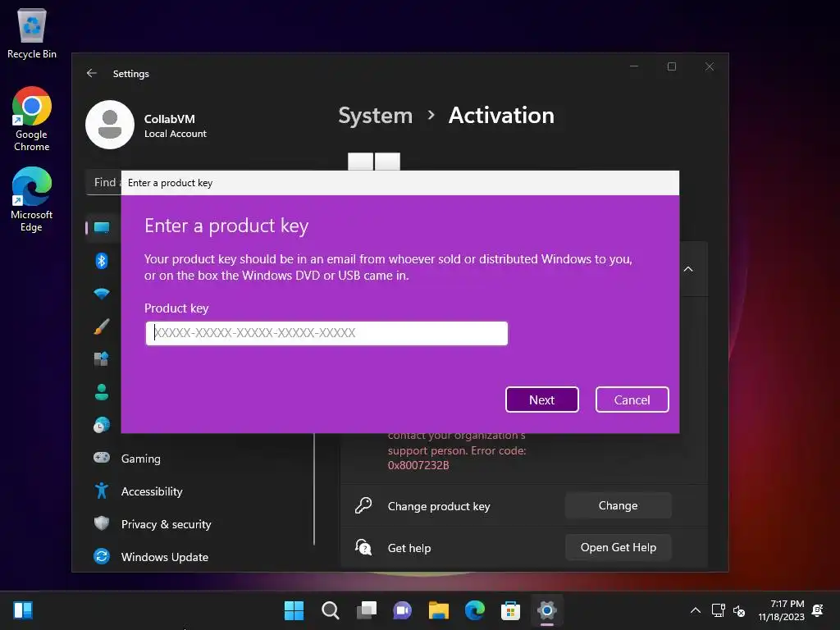Click the Settings window title text

tap(130, 74)
